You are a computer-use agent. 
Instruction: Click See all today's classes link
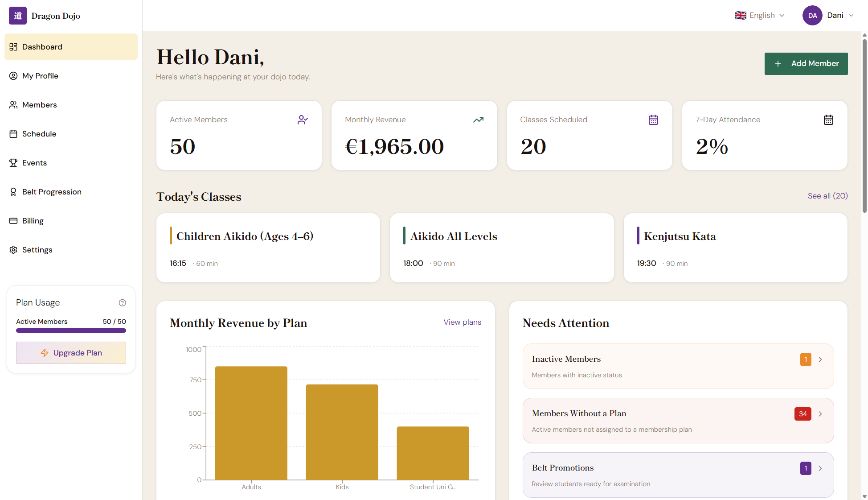827,196
